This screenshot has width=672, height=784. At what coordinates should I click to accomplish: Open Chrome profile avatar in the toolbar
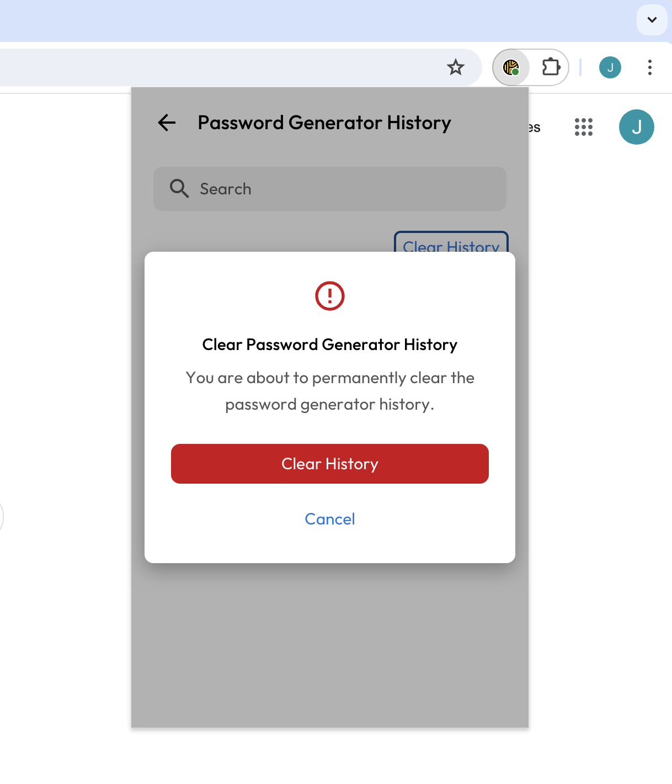tap(610, 67)
